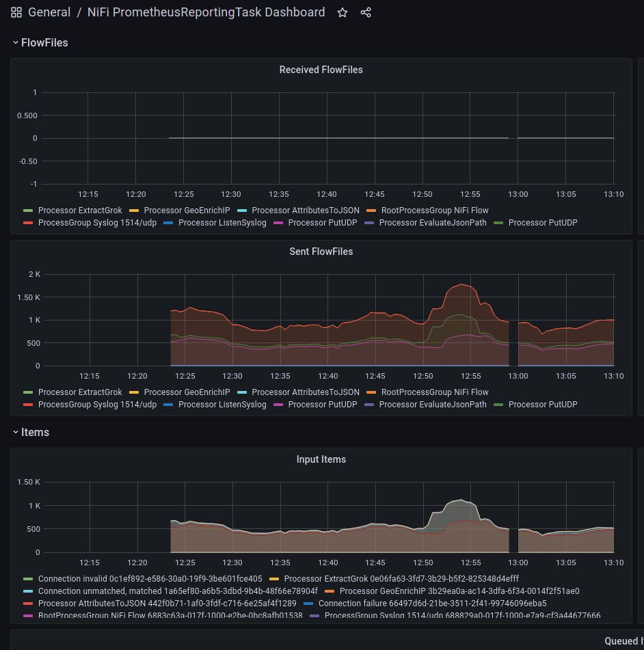Open the Received FlowFiles panel title menu
This screenshot has width=644, height=650.
tap(321, 70)
